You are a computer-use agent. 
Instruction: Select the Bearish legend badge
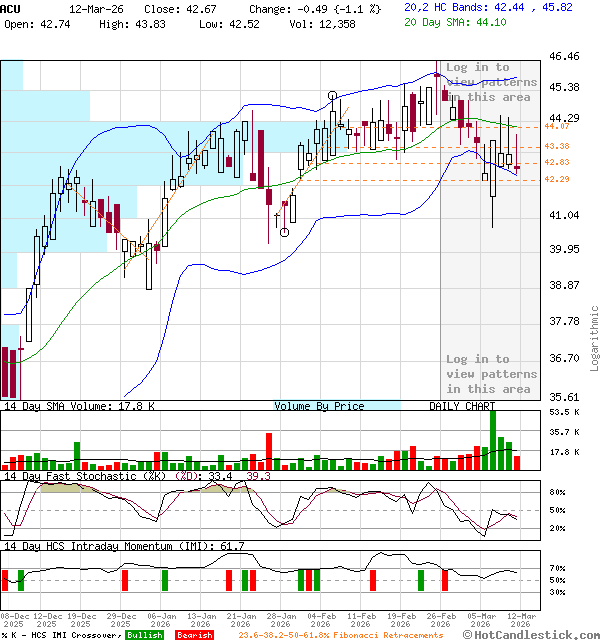pos(195,635)
